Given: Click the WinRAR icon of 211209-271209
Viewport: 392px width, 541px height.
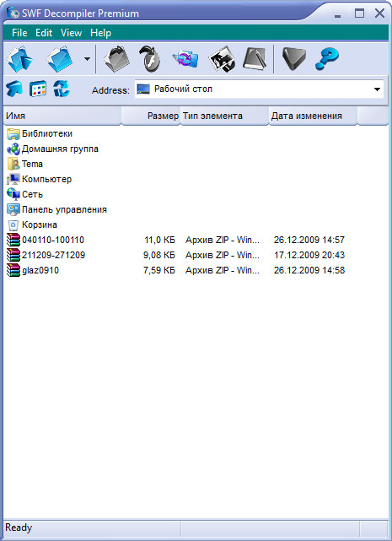Looking at the screenshot, I should click(x=13, y=255).
